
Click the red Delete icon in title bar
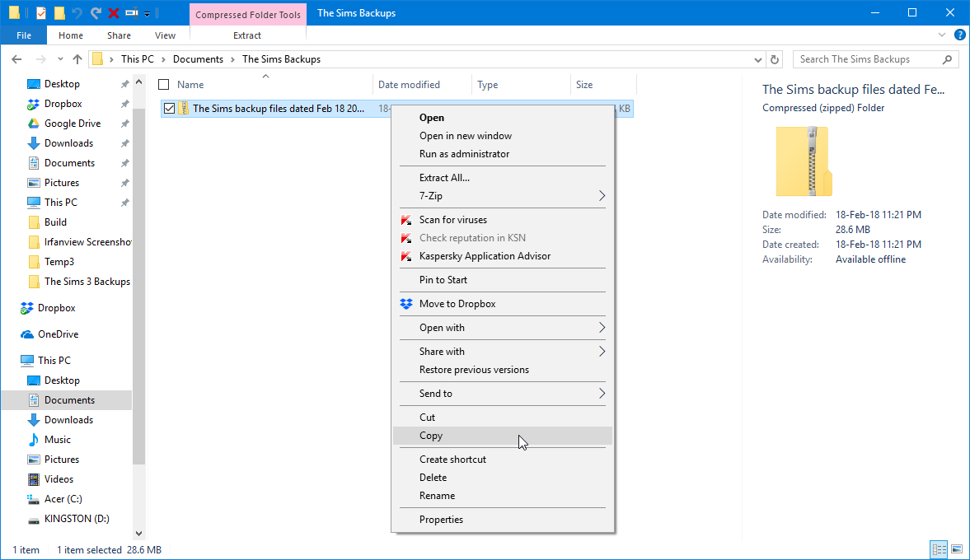[114, 13]
